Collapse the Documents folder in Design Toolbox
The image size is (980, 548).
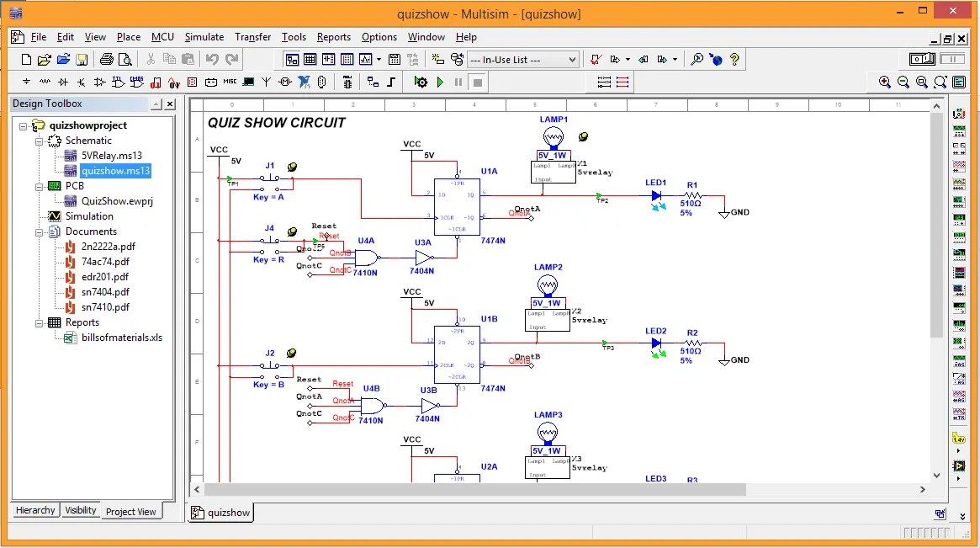40,231
